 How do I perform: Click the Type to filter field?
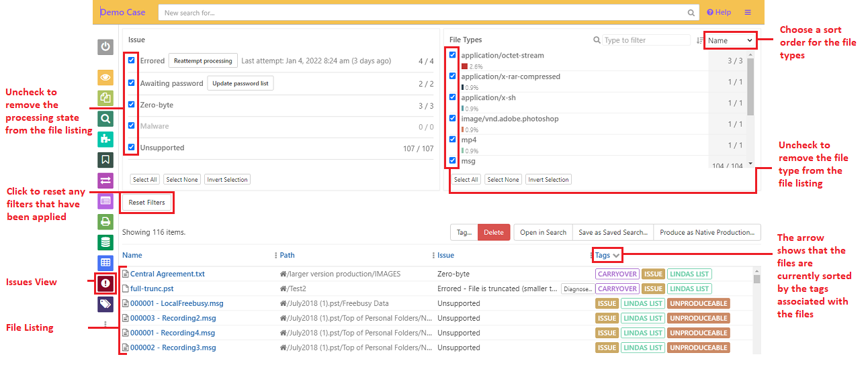click(646, 40)
